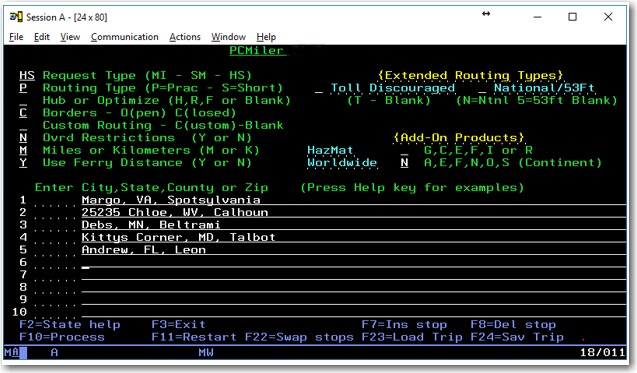This screenshot has width=637, height=373.
Task: Click the Toll Discouraged blank field
Action: 319,89
